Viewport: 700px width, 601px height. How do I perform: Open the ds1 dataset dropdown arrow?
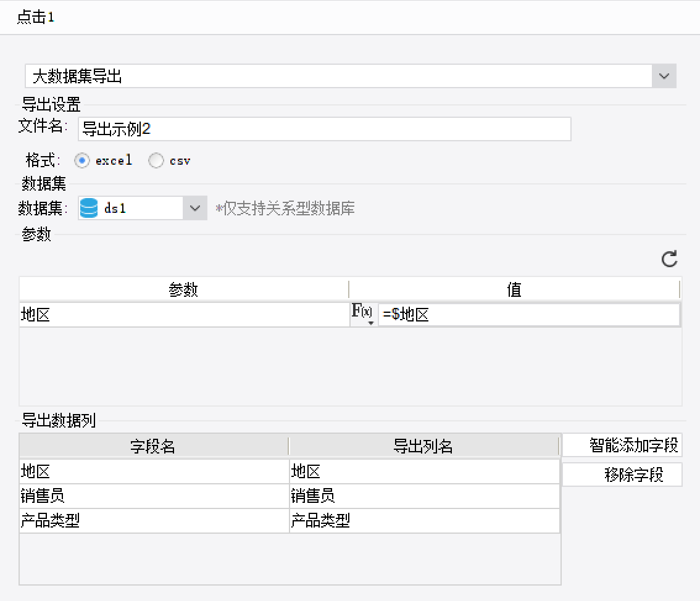[195, 209]
